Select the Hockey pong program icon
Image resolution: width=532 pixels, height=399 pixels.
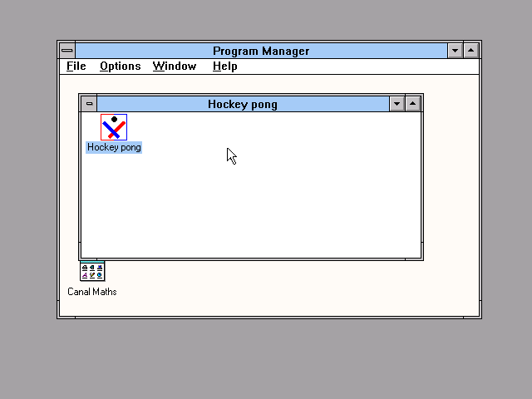pyautogui.click(x=114, y=127)
